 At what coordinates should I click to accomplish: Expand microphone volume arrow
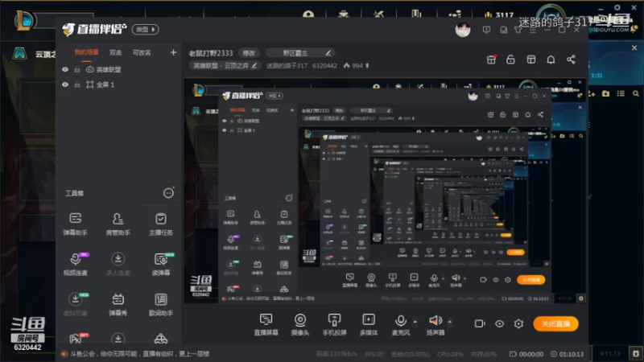(x=415, y=322)
